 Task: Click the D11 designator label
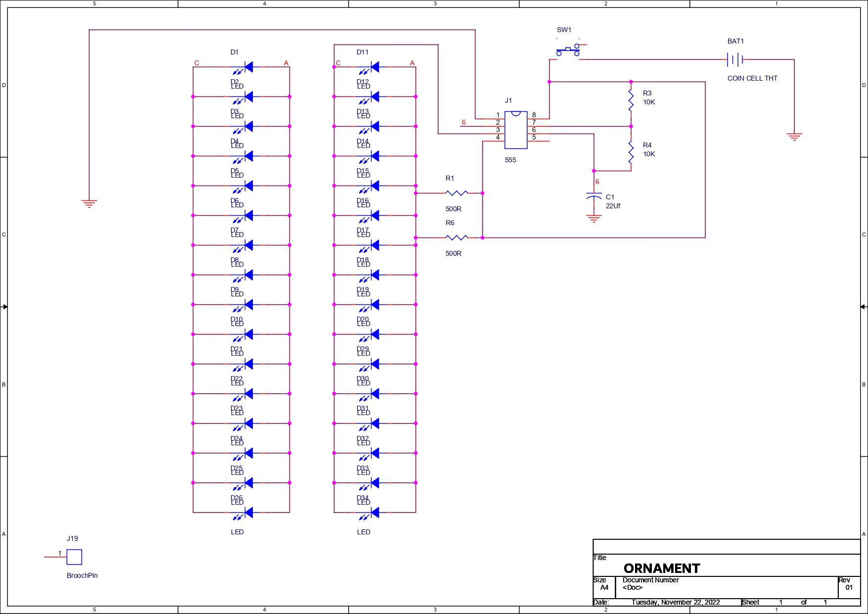(x=363, y=52)
